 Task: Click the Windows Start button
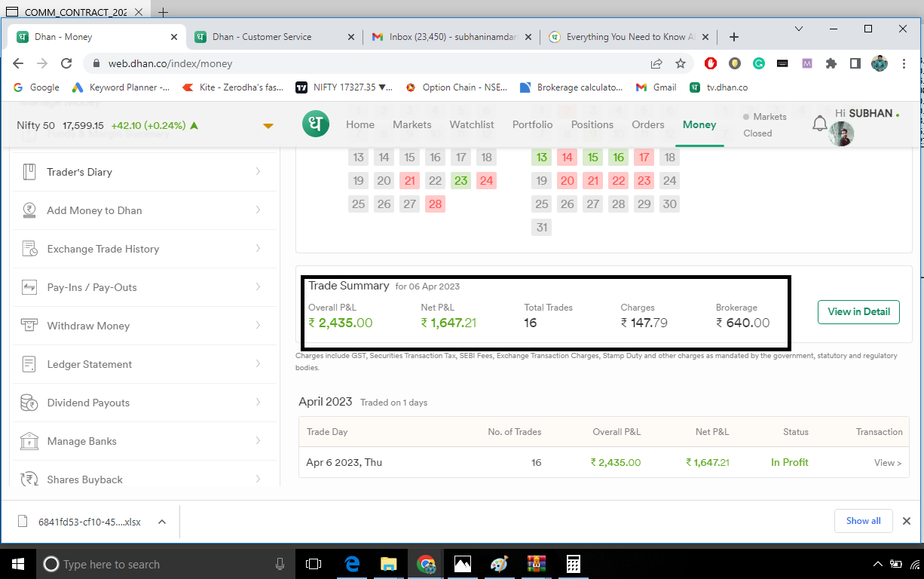tap(18, 564)
